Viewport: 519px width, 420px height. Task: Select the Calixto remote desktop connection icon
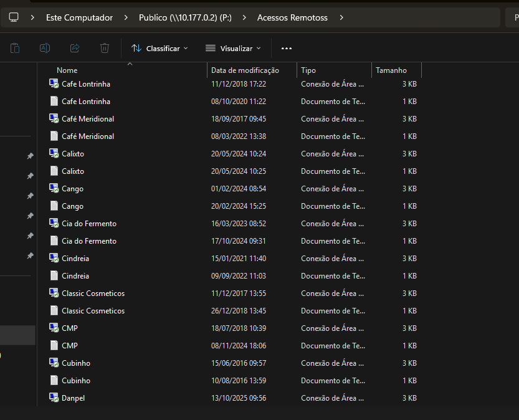click(x=54, y=153)
